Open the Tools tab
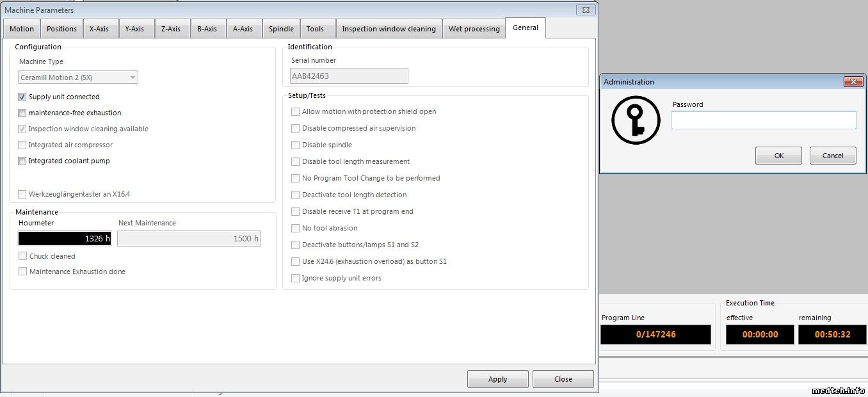The height and width of the screenshot is (397, 868). 315,29
